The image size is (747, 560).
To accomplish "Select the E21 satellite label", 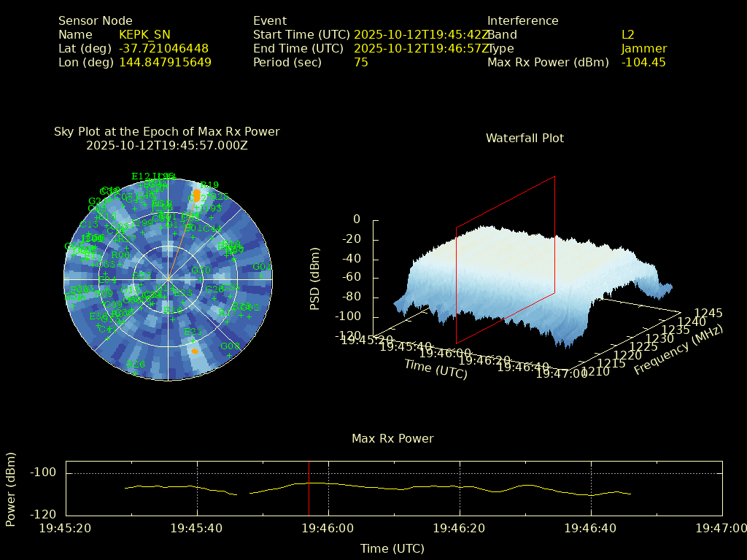I will [x=192, y=332].
